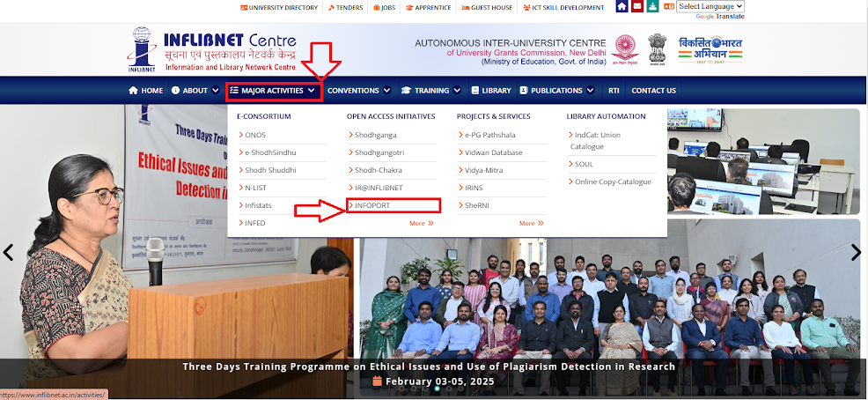This screenshot has height=400, width=868.
Task: Collapse the Major Activities chevron
Action: click(312, 90)
